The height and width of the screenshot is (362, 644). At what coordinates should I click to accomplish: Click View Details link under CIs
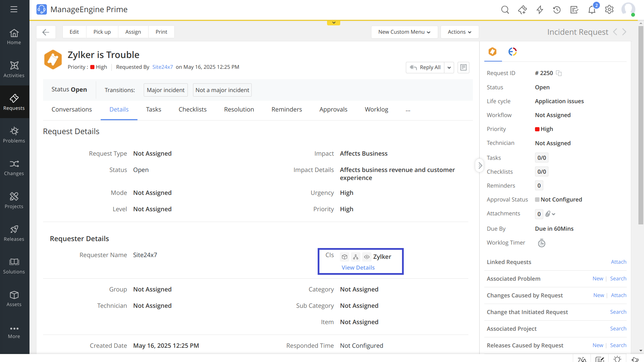click(x=358, y=268)
